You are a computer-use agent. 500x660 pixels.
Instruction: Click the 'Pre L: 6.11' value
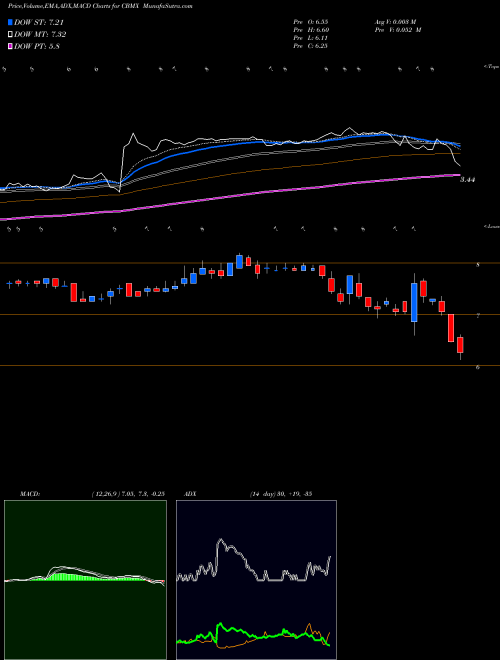coord(311,38)
